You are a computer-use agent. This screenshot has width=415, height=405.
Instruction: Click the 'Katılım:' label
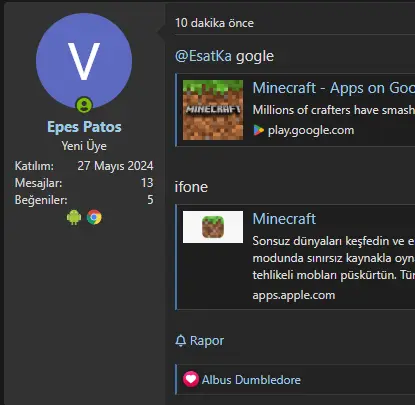coord(34,166)
